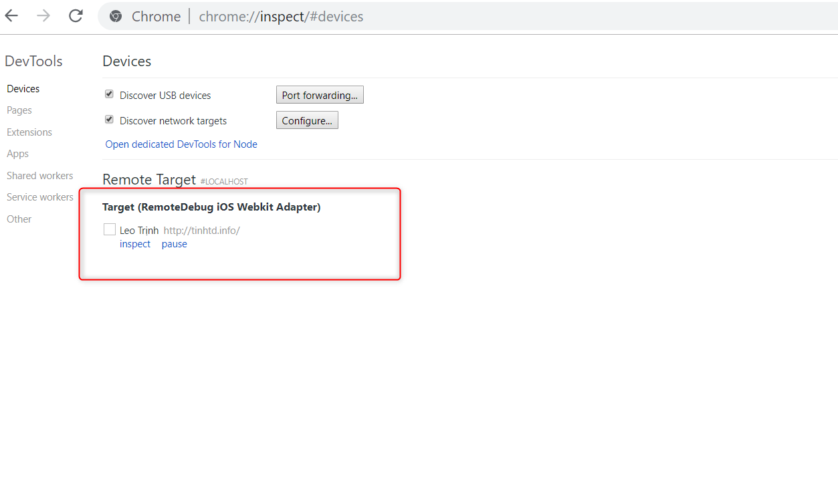The width and height of the screenshot is (838, 504).
Task: Click the Leo Trịnh page title
Action: click(139, 231)
